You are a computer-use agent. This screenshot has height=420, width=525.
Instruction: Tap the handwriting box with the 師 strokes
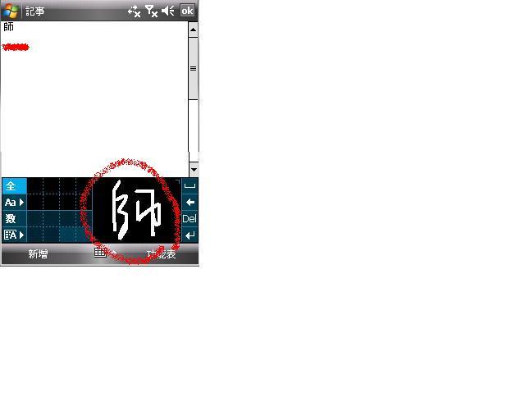pos(135,211)
